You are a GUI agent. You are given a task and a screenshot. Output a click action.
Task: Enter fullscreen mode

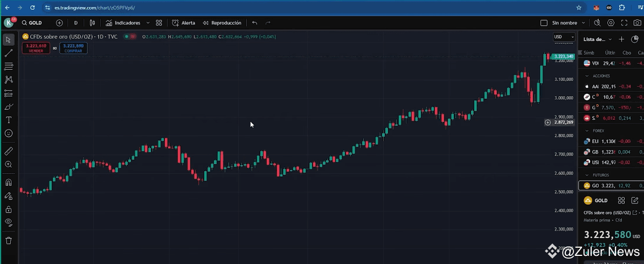624,23
